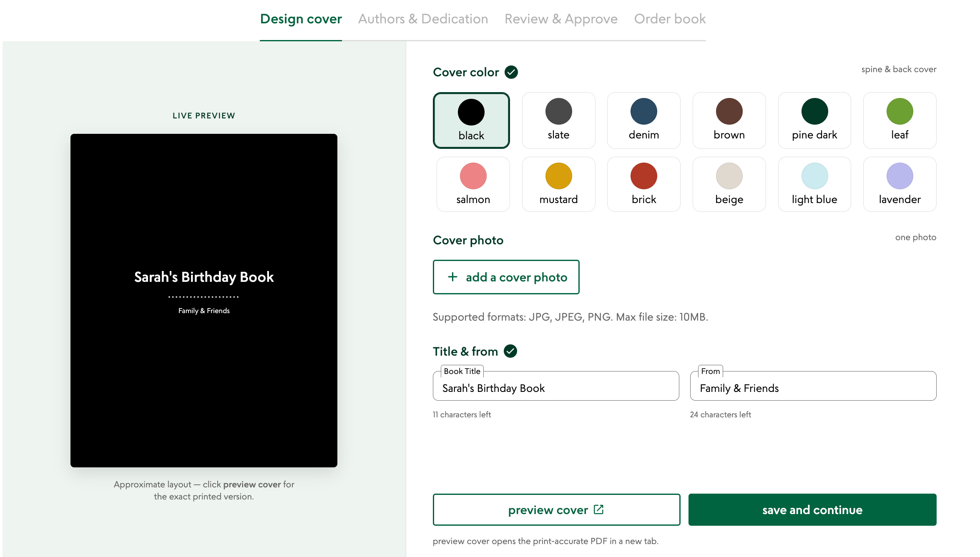Click the live preview book cover
980x557 pixels.
coord(204,300)
